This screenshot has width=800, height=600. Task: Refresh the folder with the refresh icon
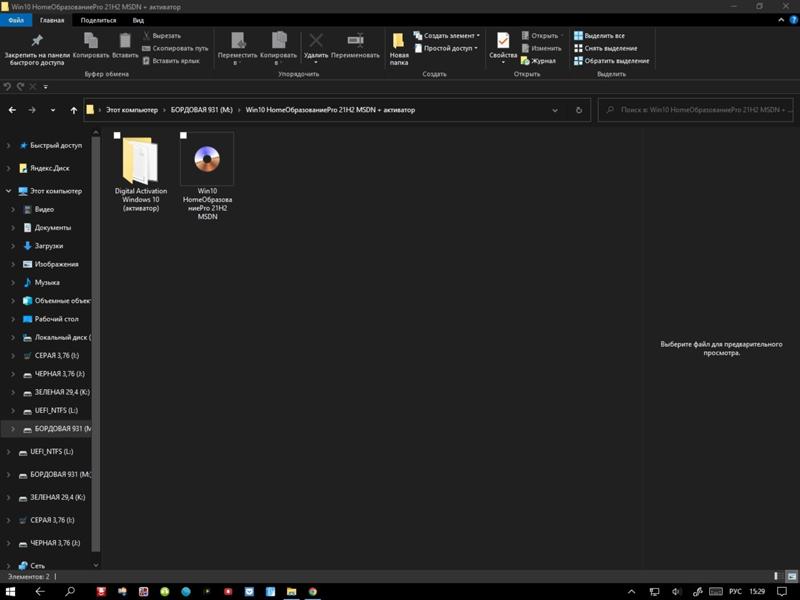pos(579,110)
